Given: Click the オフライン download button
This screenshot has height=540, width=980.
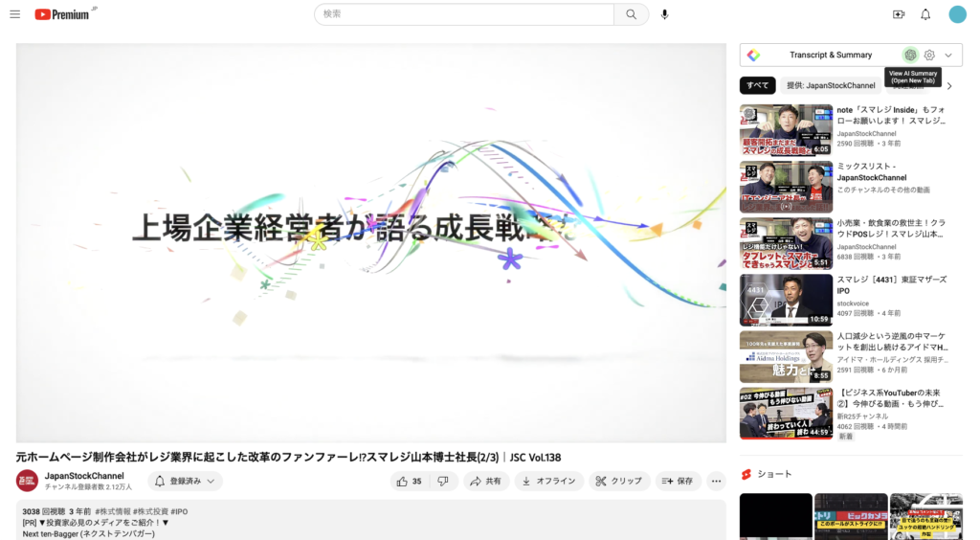Looking at the screenshot, I should click(x=548, y=482).
